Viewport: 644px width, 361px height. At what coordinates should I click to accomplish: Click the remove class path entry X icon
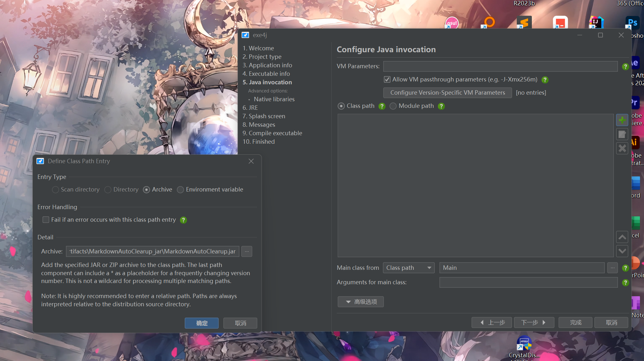pos(622,148)
